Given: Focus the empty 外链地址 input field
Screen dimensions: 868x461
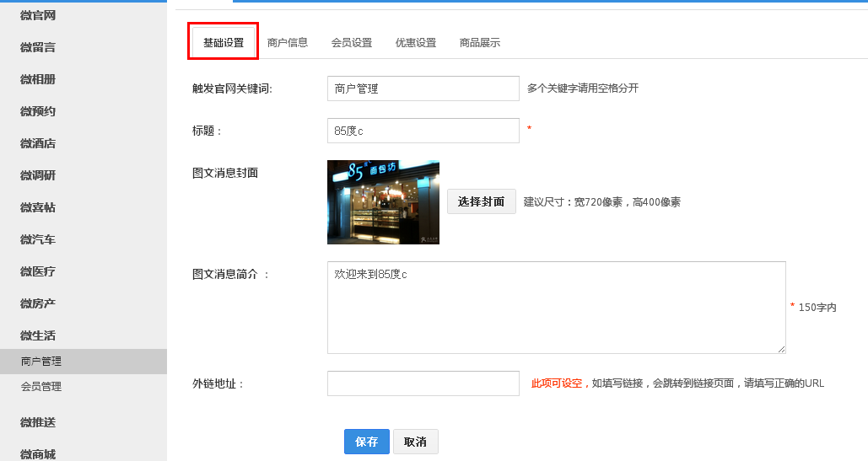Looking at the screenshot, I should 423,383.
